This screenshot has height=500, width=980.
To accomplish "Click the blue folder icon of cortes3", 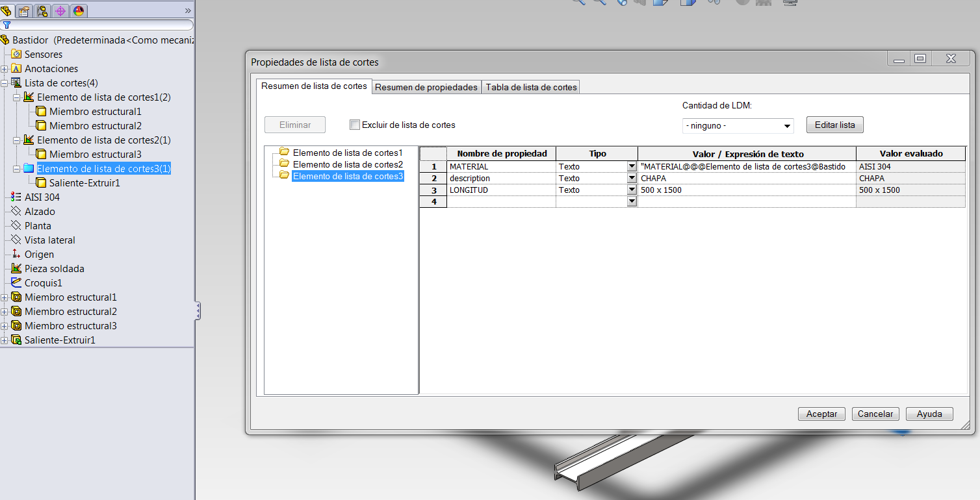I will [x=29, y=169].
